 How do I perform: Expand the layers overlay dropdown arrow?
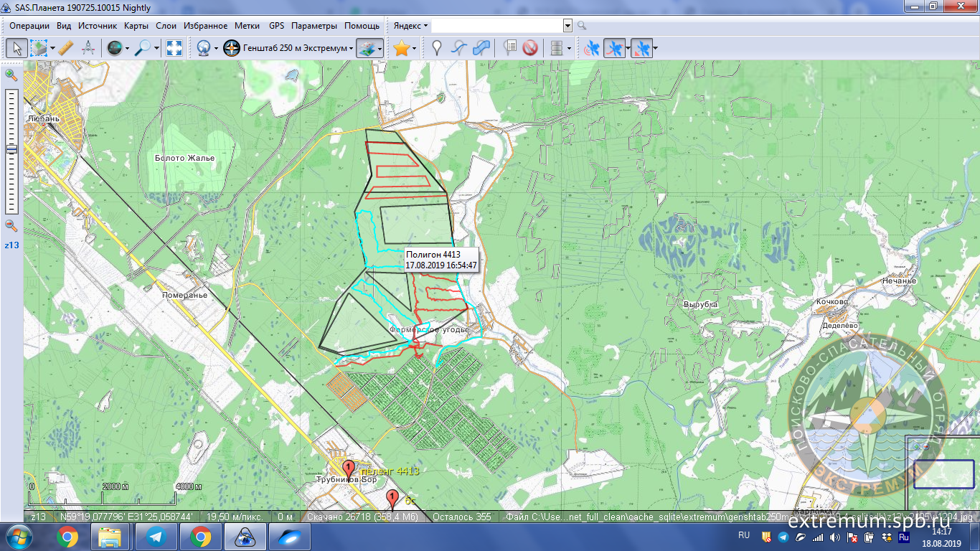(x=380, y=48)
